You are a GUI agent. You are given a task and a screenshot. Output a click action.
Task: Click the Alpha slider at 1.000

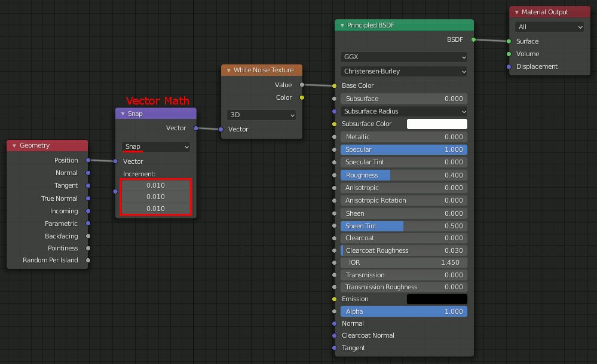(x=404, y=311)
